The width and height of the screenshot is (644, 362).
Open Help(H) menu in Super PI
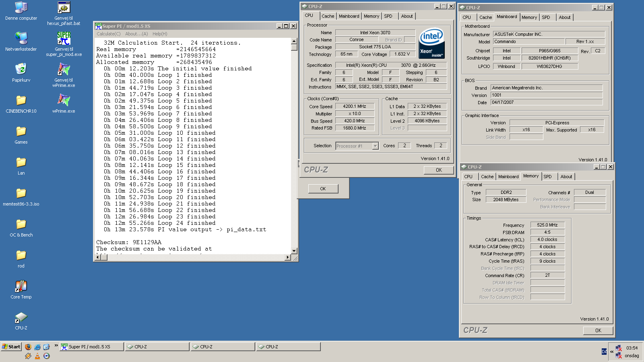pos(160,34)
